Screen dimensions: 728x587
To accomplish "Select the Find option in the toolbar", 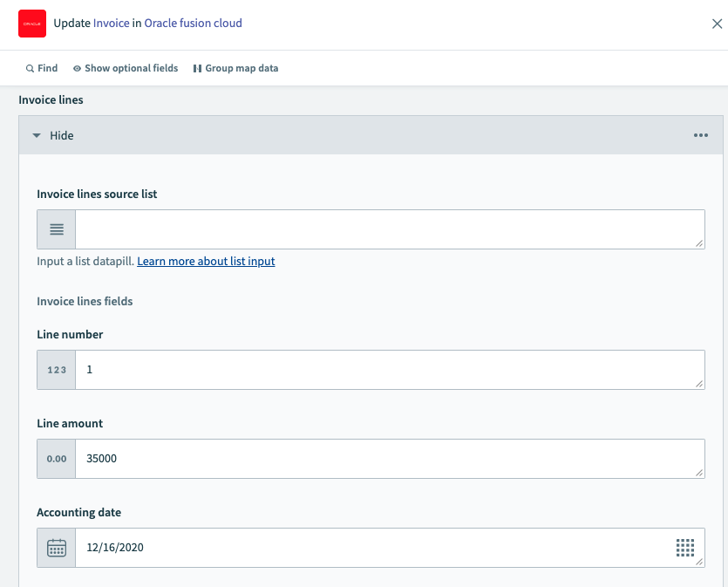I will [41, 67].
